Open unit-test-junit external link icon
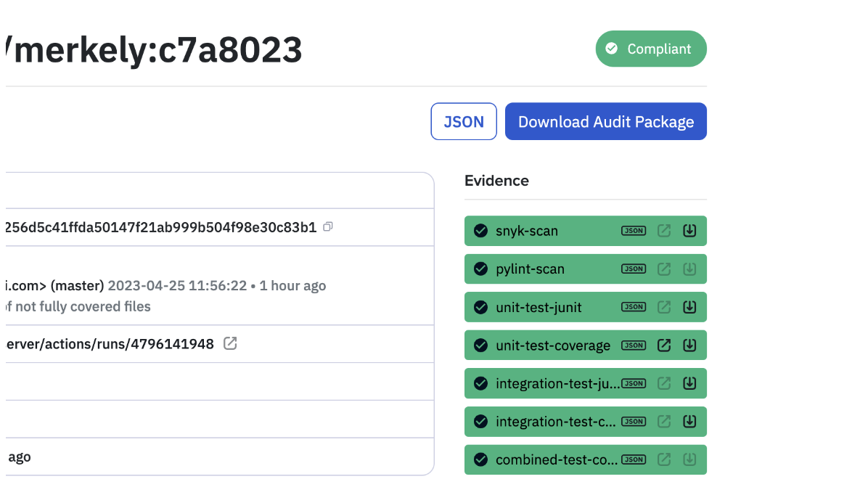Image resolution: width=868 pixels, height=495 pixels. [x=664, y=307]
